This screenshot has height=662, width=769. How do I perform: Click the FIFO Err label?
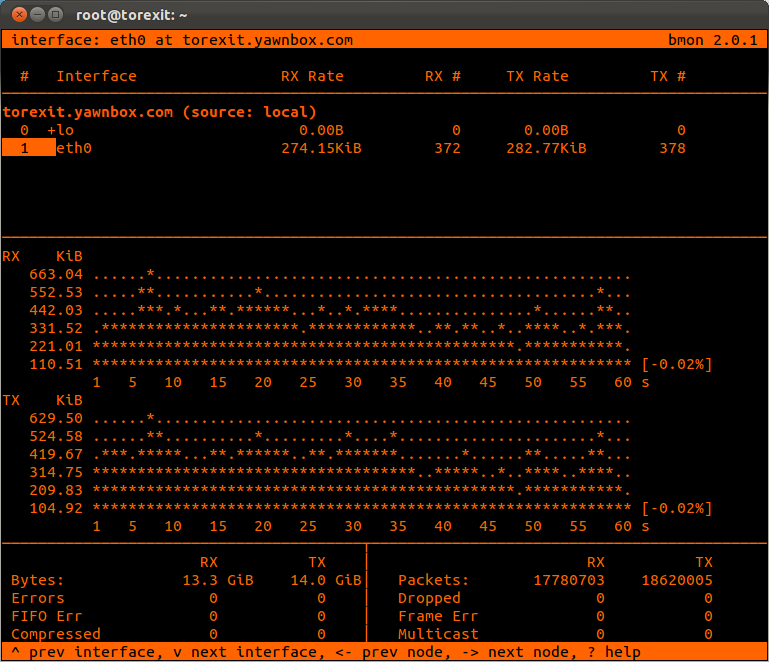[47, 616]
